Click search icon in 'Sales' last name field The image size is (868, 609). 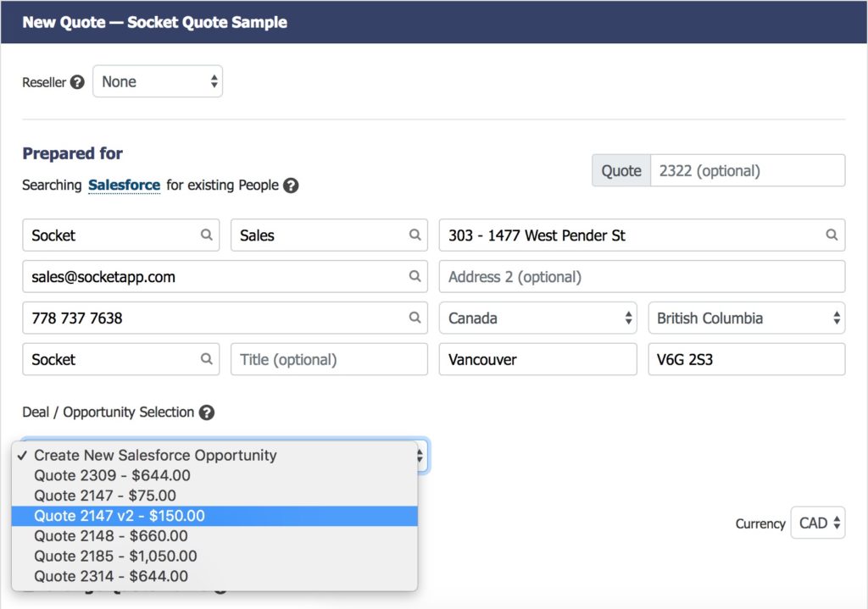click(x=415, y=235)
